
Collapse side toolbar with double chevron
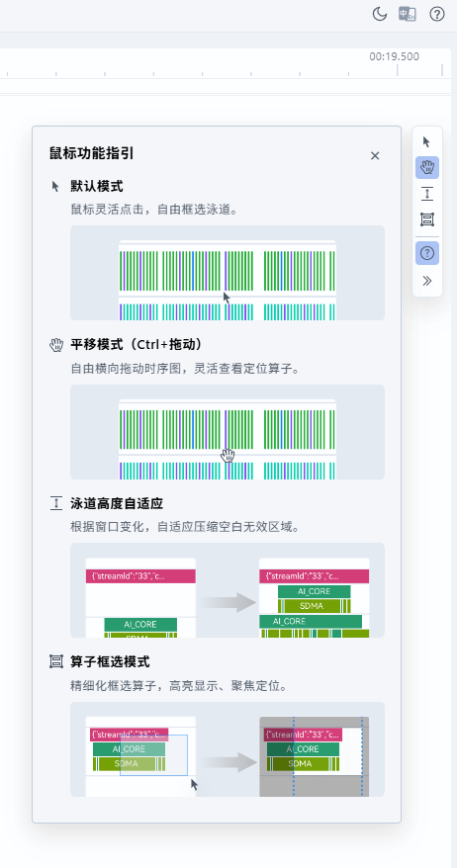427,281
